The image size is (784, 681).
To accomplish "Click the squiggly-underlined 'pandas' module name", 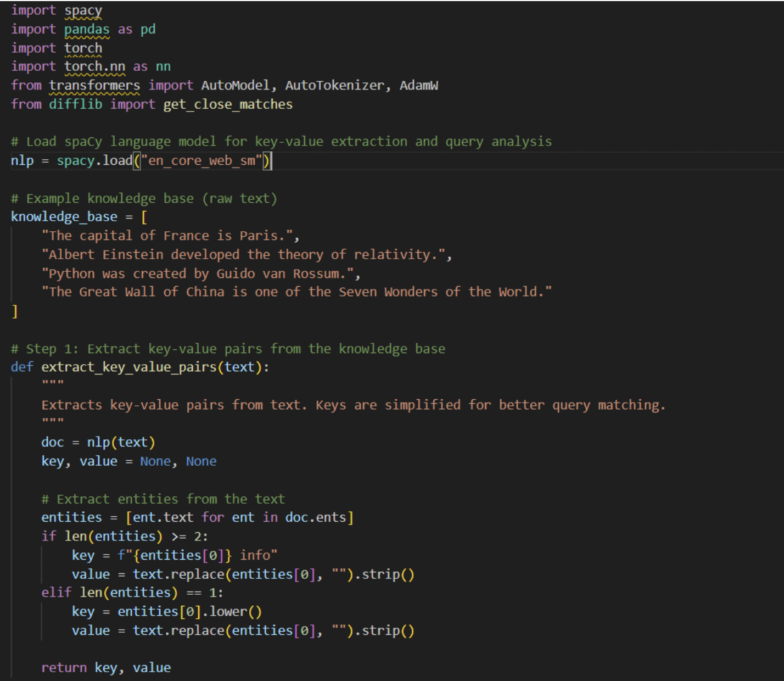I will 87,29.
